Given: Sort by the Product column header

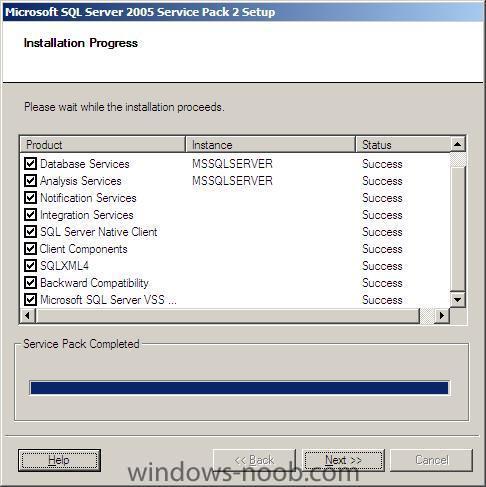Looking at the screenshot, I should pyautogui.click(x=103, y=145).
